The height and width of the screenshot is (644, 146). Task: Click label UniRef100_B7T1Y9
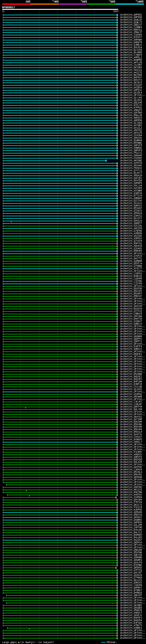pos(131,196)
